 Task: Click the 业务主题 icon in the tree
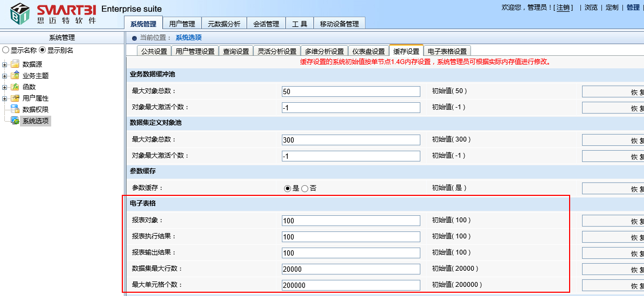[x=15, y=75]
